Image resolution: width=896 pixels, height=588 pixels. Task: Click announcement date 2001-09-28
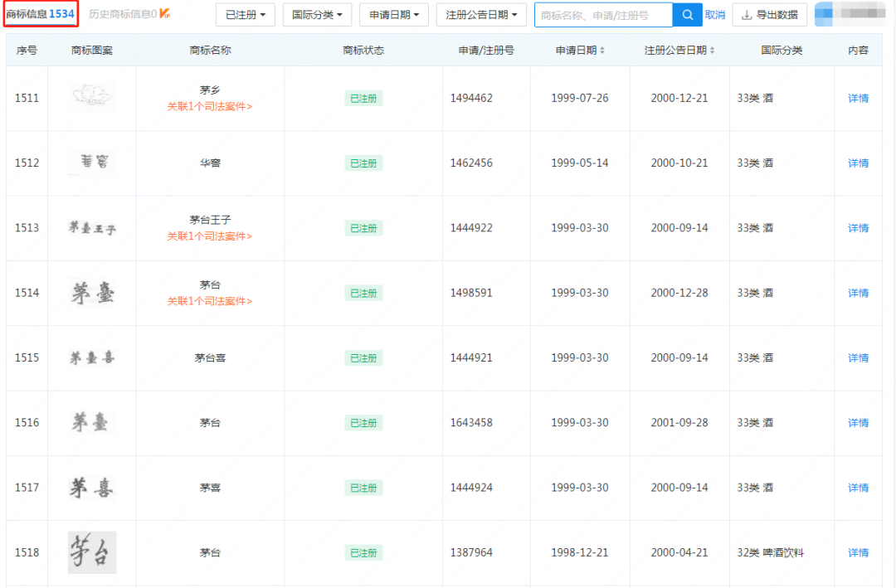pos(679,423)
